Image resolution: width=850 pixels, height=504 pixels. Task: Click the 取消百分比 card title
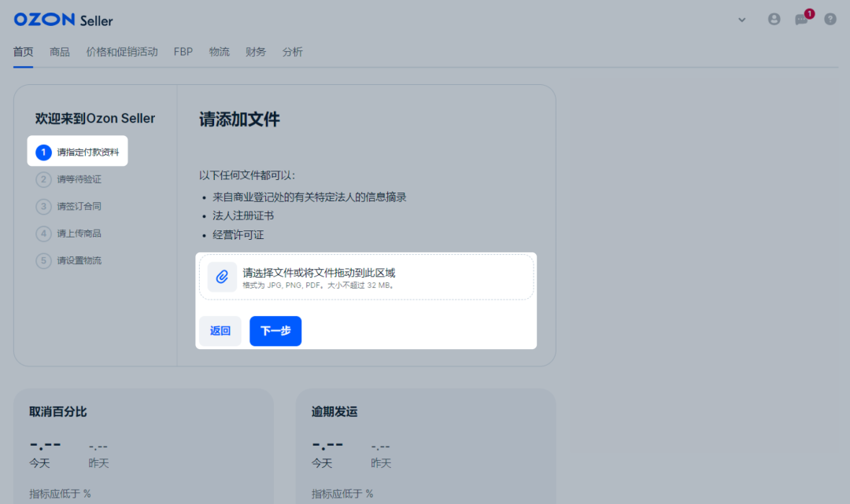[58, 412]
